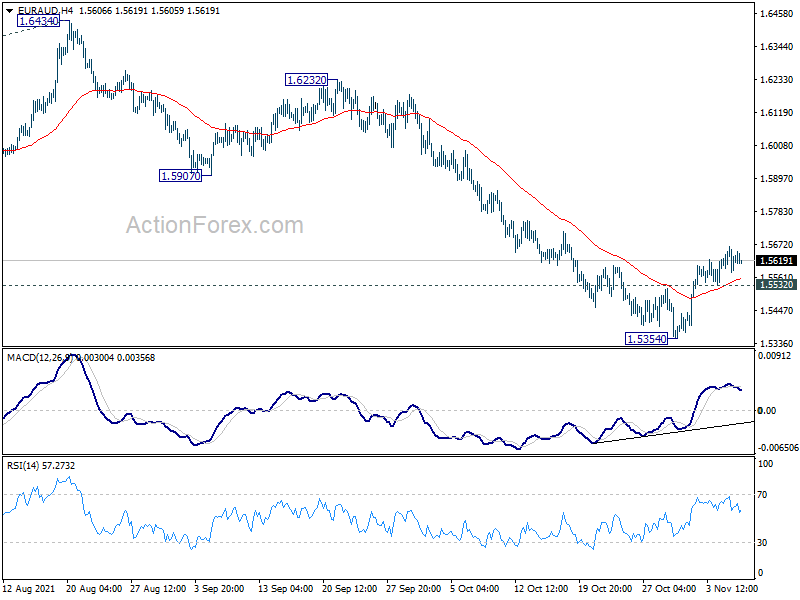Image resolution: width=800 pixels, height=600 pixels.
Task: Click the 5 Oct 04:00 time label
Action: click(x=474, y=589)
